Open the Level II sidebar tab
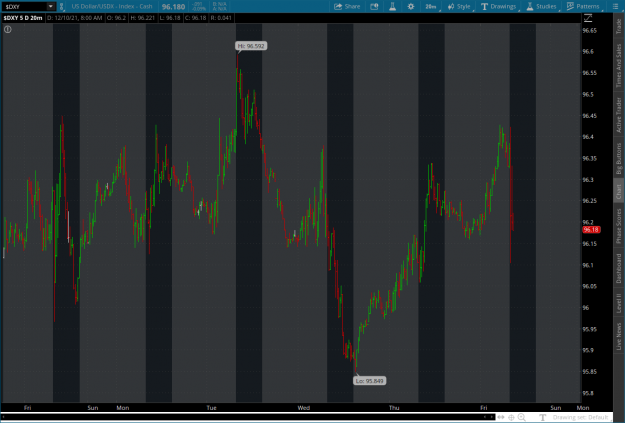The height and width of the screenshot is (423, 625). point(619,303)
